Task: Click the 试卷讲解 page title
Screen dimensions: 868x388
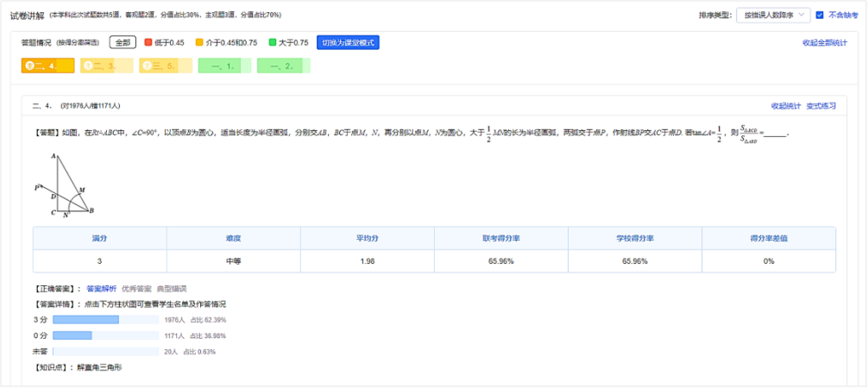Action: click(27, 16)
